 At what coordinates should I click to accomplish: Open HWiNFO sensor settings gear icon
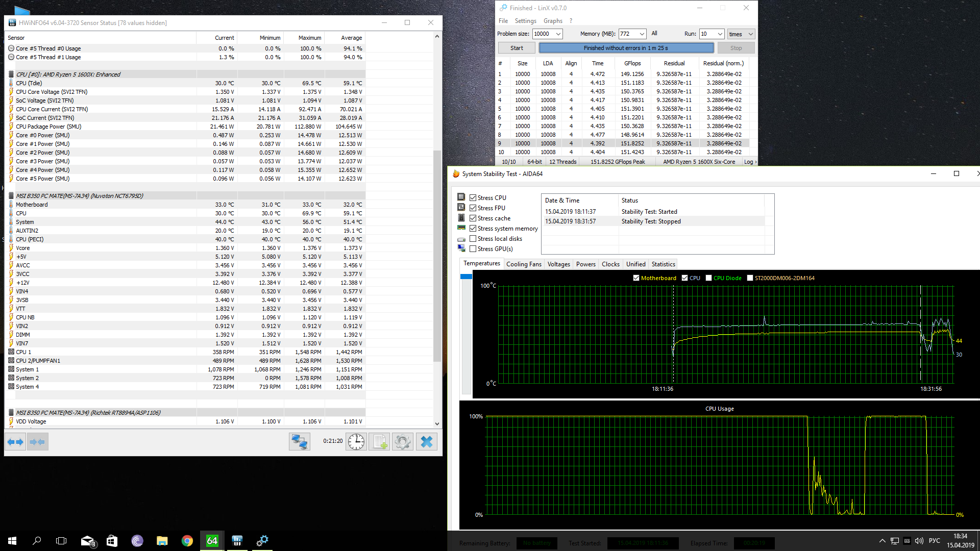pos(403,442)
